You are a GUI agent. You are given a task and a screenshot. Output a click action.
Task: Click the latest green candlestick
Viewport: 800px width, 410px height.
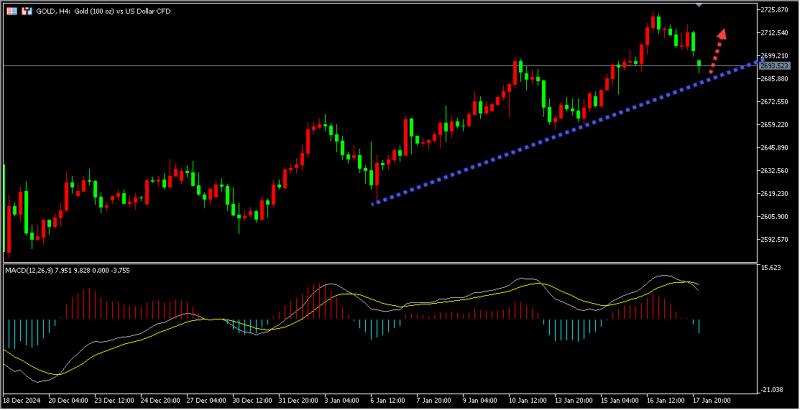699,65
